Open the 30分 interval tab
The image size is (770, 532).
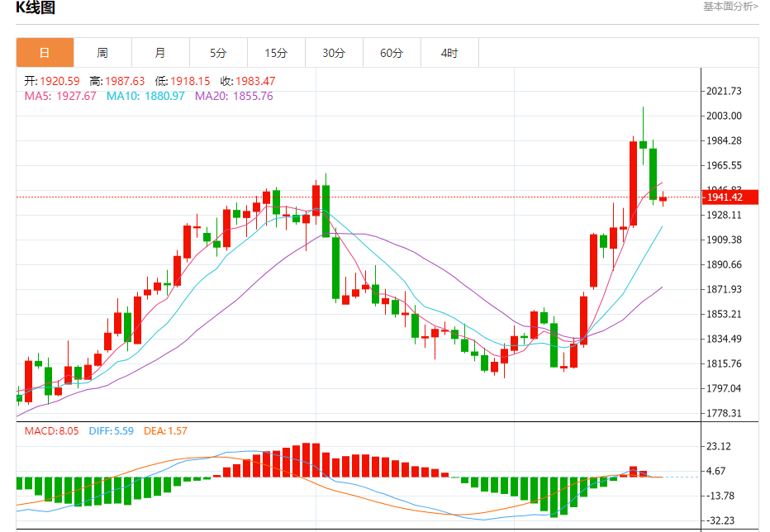[334, 53]
